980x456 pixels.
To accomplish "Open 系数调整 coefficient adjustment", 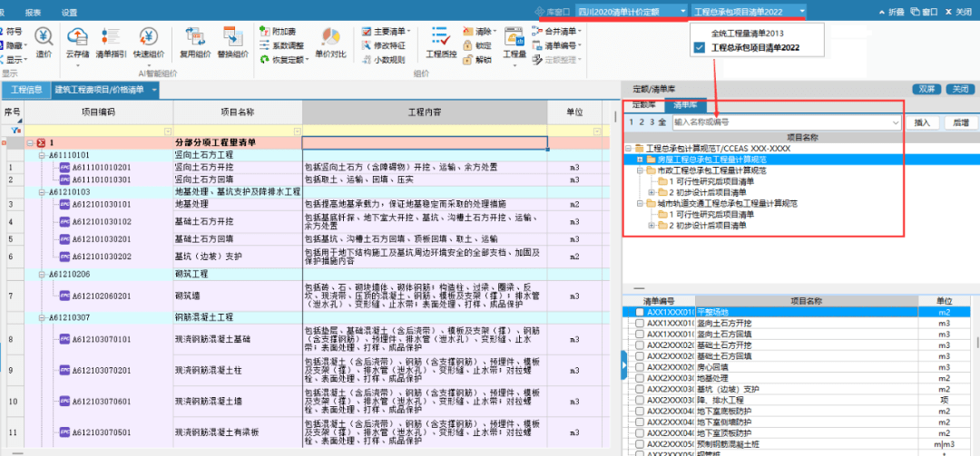I will (282, 45).
